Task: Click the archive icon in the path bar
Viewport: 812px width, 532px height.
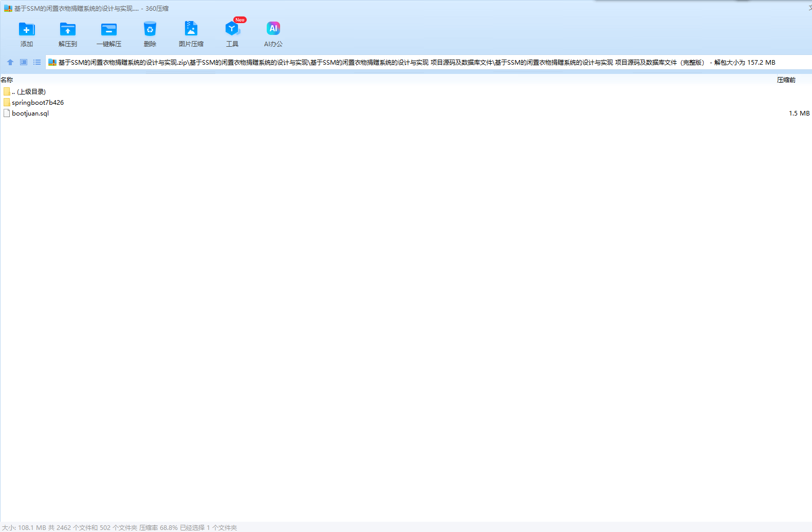Action: click(52, 63)
